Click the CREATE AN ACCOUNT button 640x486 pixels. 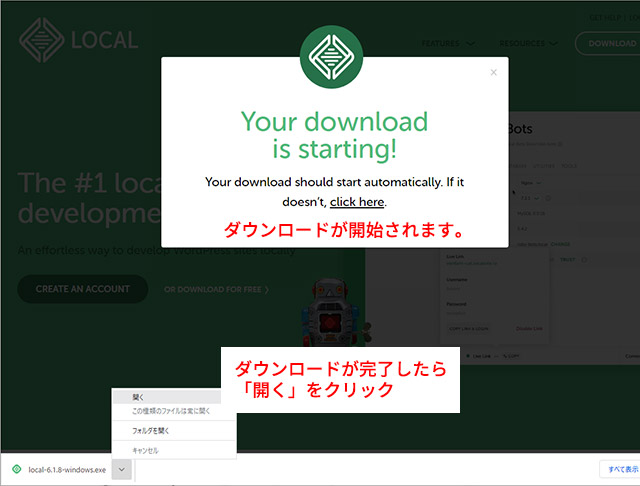pos(82,289)
